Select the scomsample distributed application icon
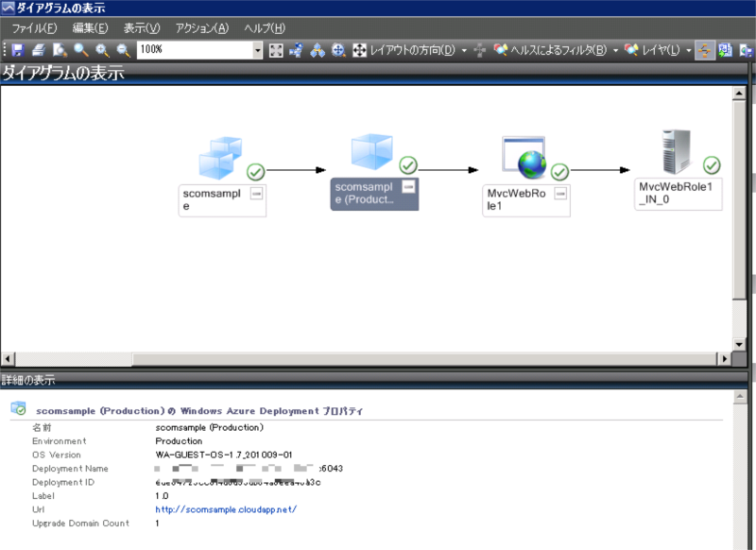 pyautogui.click(x=221, y=157)
